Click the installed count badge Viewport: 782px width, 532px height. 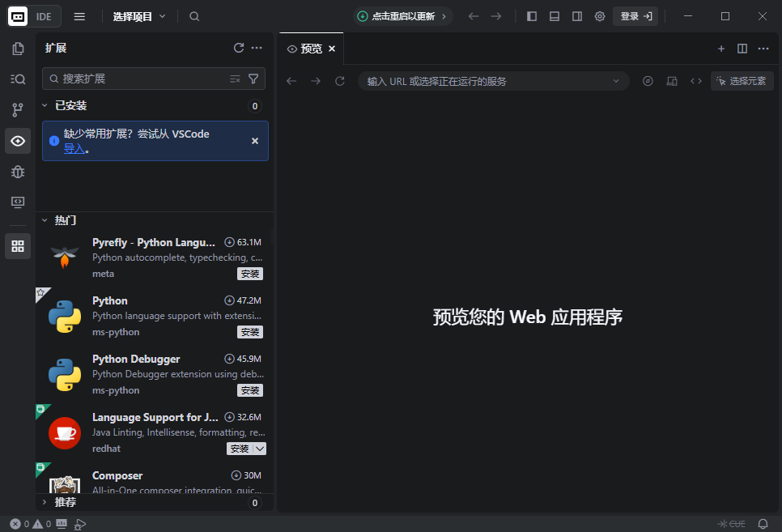click(255, 106)
